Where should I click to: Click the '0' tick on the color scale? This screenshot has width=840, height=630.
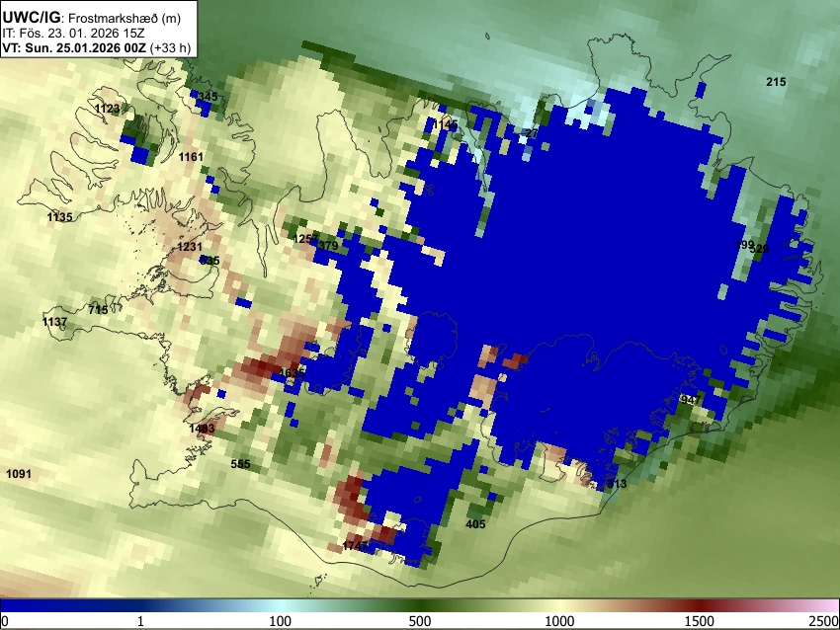point(5,621)
